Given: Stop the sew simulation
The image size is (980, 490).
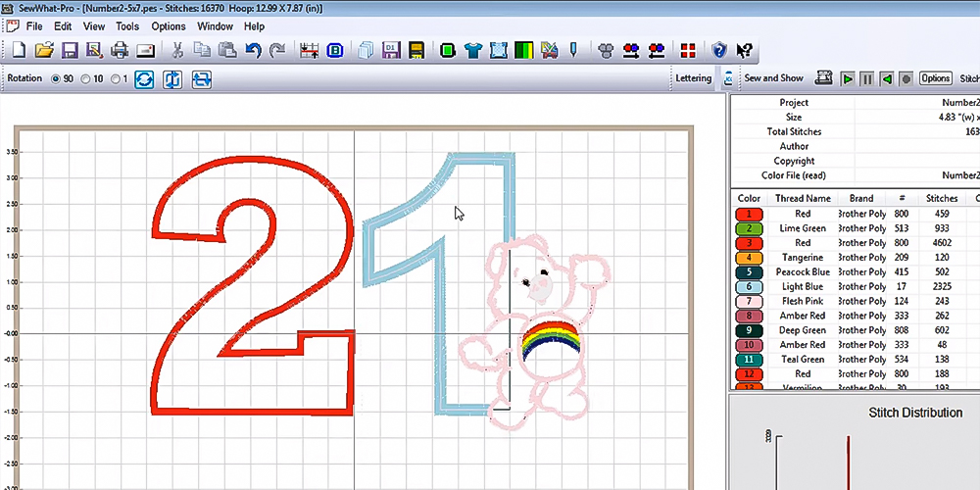Looking at the screenshot, I should click(x=906, y=78).
